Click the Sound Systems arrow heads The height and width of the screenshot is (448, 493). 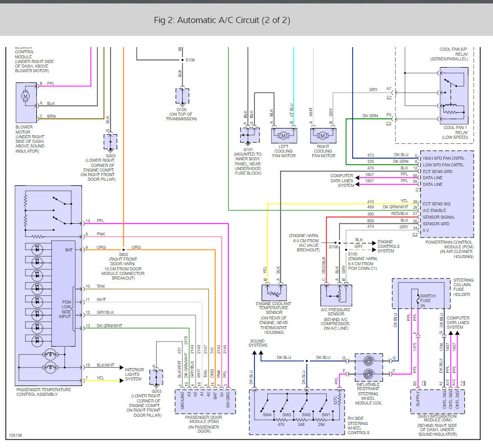click(x=258, y=353)
